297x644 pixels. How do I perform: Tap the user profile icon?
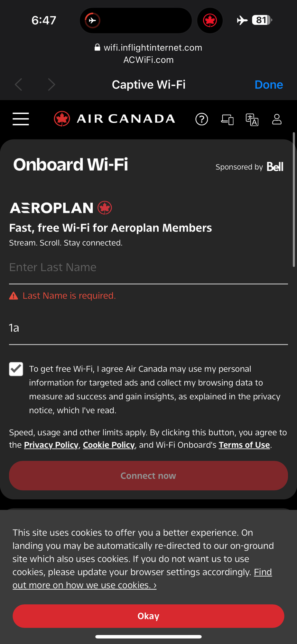277,119
